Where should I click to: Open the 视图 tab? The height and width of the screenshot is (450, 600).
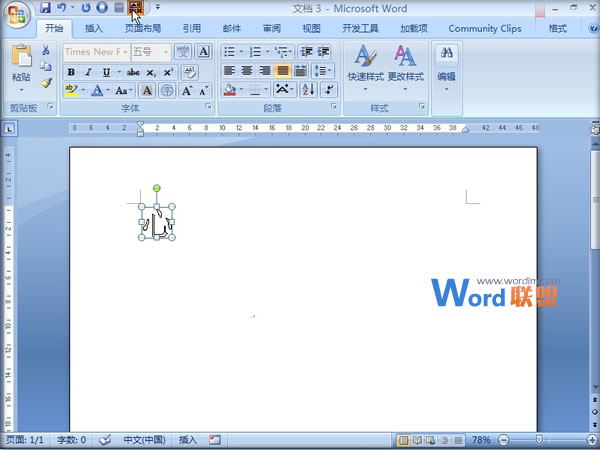[311, 28]
